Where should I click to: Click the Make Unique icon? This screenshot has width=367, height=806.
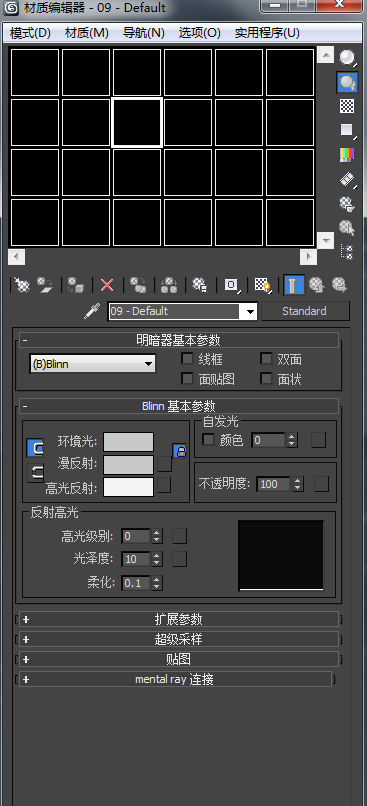coord(169,285)
